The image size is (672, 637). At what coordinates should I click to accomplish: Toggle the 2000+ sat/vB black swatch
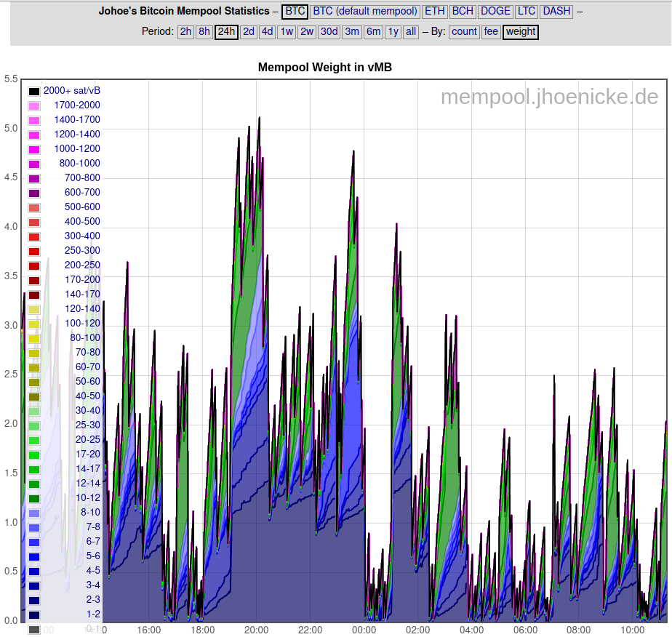pos(34,91)
